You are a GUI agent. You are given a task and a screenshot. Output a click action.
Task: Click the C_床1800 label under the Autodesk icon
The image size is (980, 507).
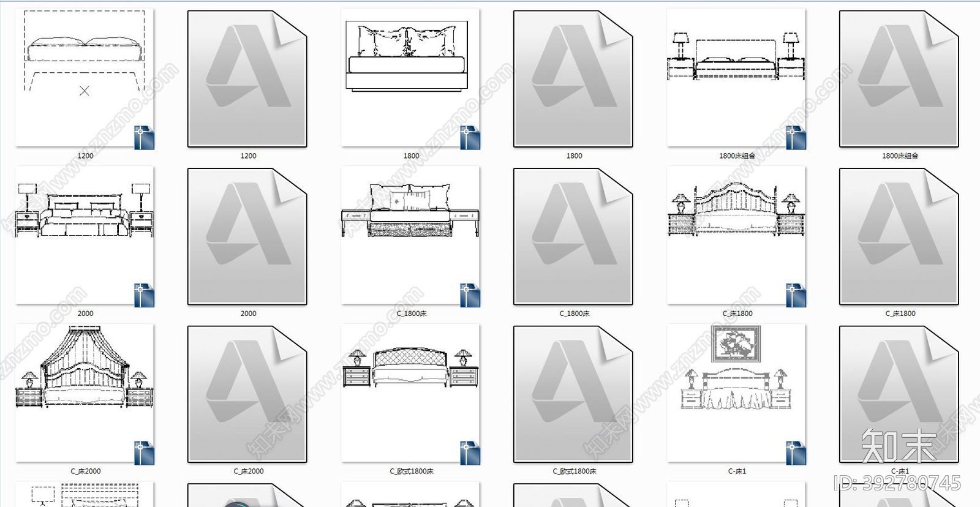(x=900, y=314)
